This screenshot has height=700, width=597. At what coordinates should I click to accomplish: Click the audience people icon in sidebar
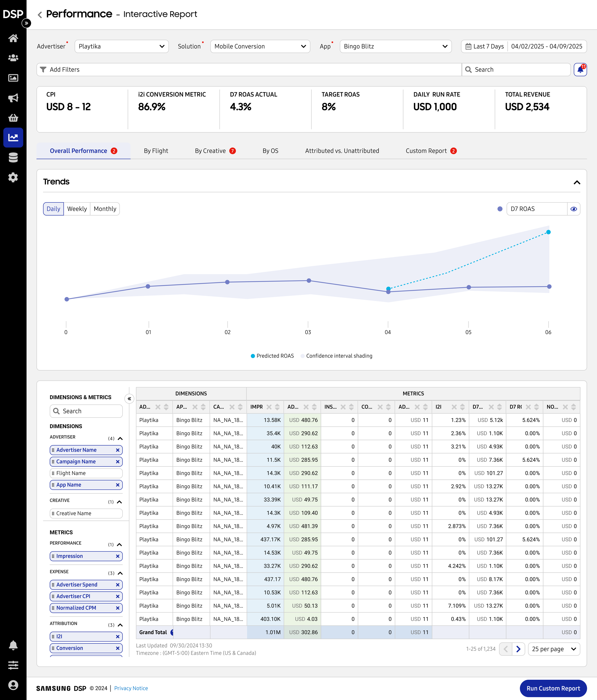point(13,58)
